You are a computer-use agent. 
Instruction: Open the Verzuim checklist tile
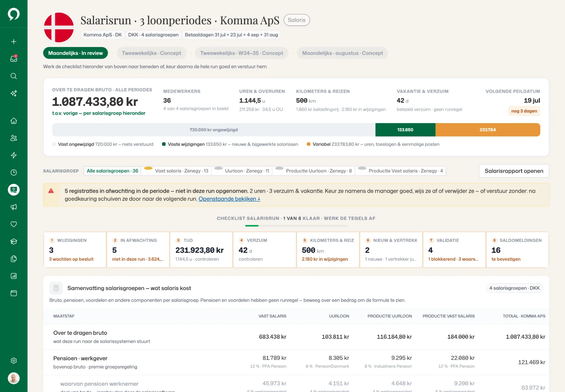(264, 249)
